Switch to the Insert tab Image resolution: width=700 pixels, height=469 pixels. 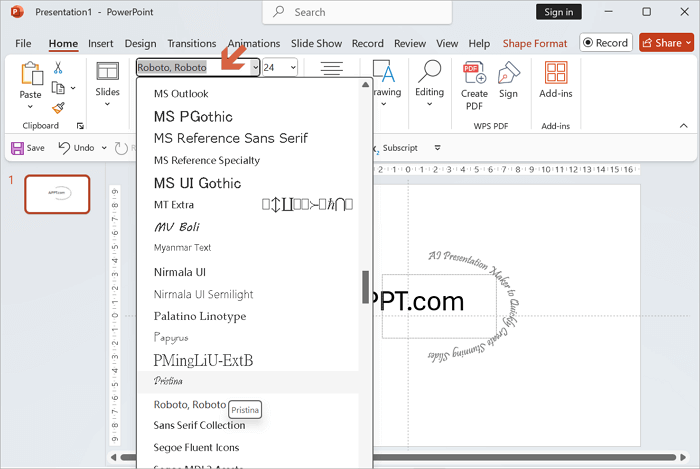point(100,44)
